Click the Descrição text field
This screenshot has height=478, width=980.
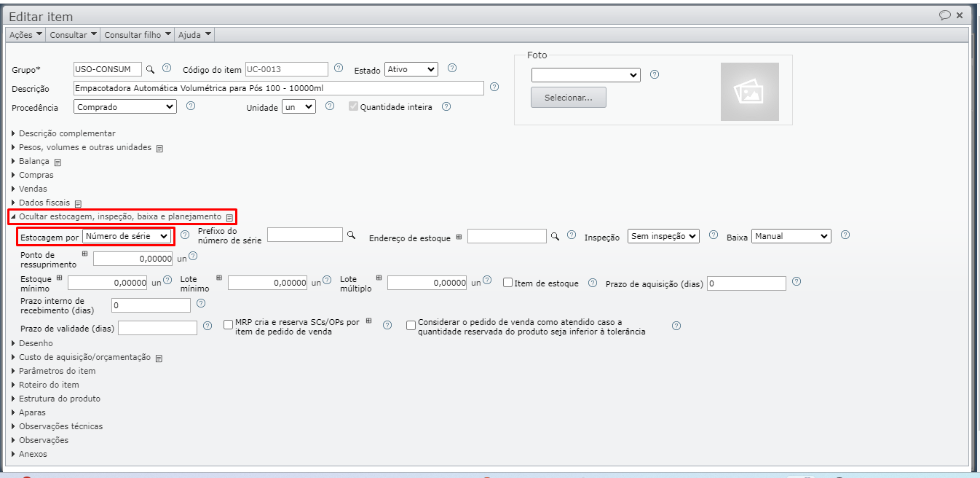point(279,87)
